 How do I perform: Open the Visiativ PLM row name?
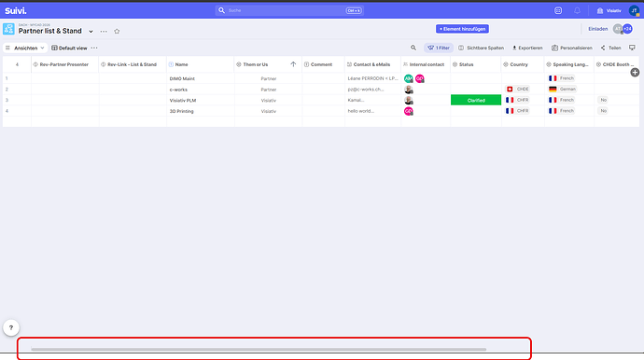(x=183, y=100)
